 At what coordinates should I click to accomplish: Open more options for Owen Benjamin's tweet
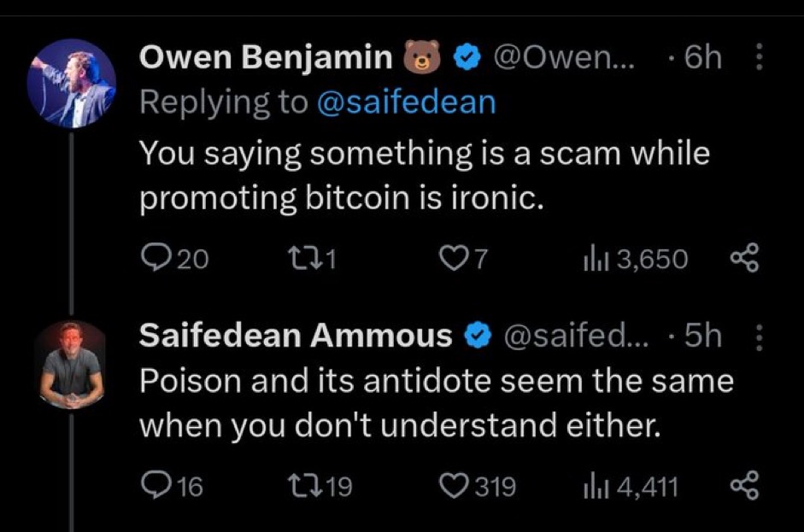tap(754, 58)
